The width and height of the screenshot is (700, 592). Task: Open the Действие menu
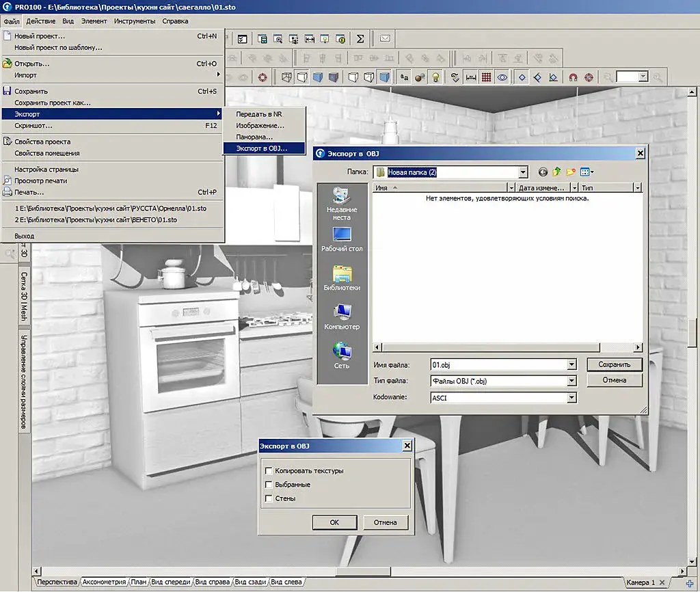[40, 21]
